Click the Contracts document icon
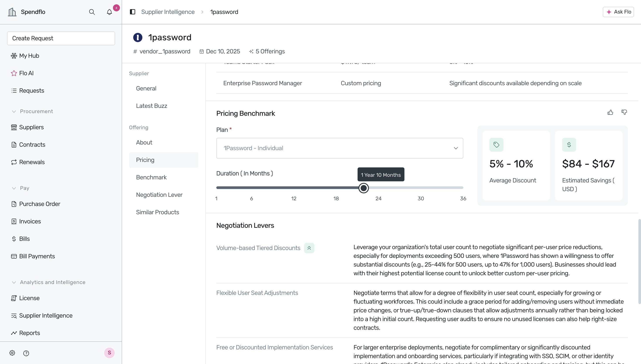The image size is (641, 364). point(14,145)
